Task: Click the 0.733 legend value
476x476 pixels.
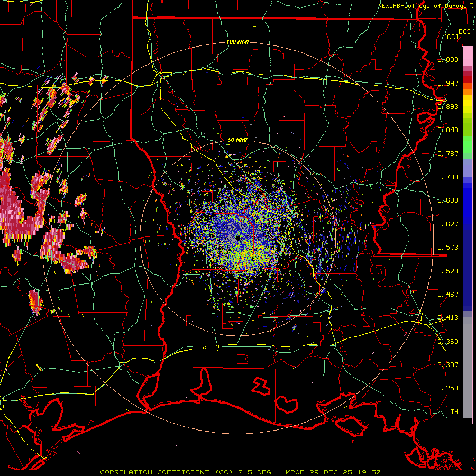Action: [448, 177]
